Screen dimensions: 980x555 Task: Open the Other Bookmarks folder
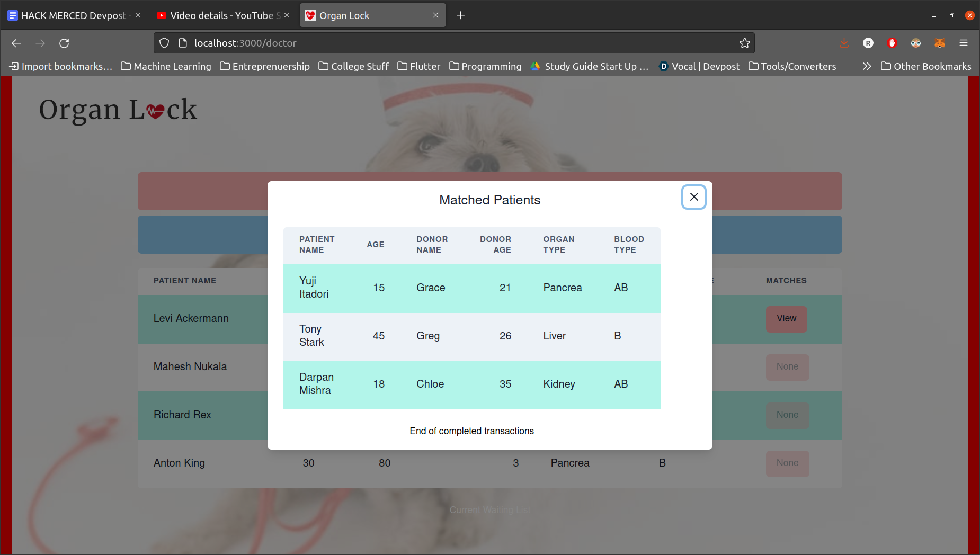[926, 66]
